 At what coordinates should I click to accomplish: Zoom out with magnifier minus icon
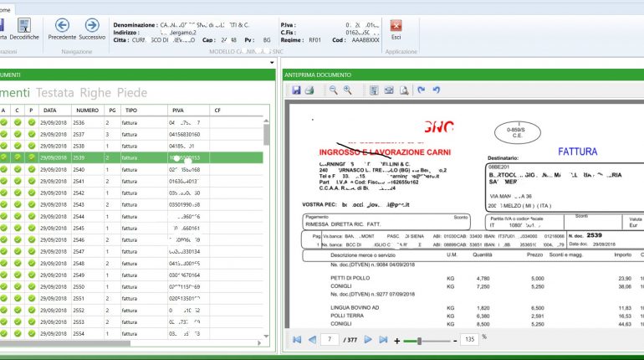333,90
